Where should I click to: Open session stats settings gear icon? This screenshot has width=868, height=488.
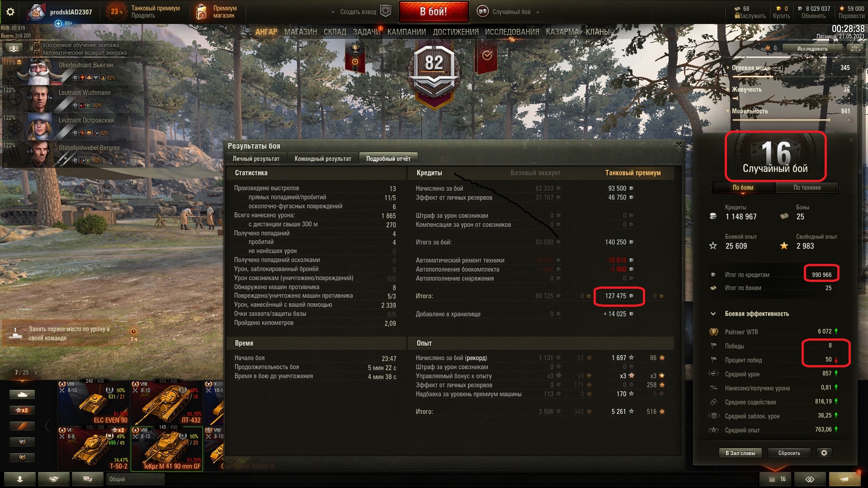point(824,453)
